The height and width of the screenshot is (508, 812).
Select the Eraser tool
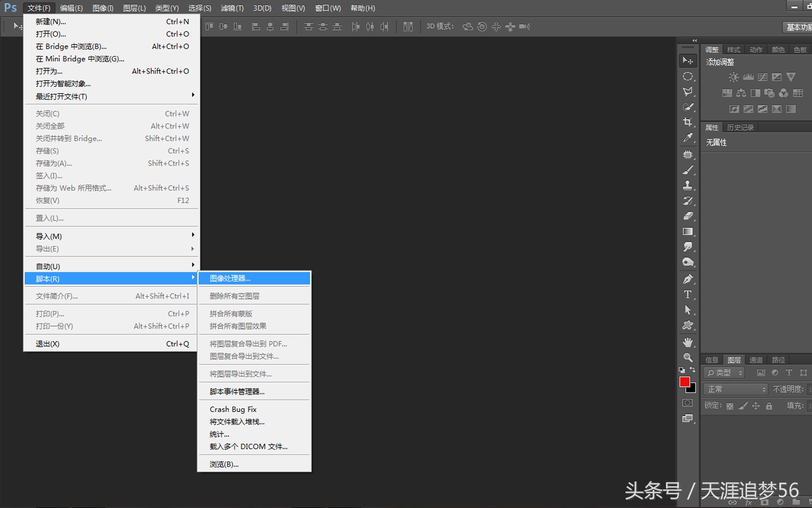coord(688,216)
